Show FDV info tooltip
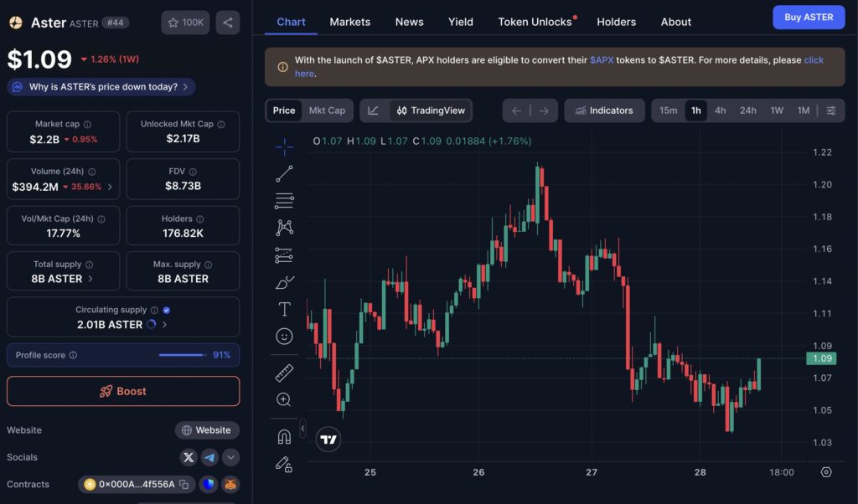This screenshot has width=858, height=504. [x=193, y=172]
